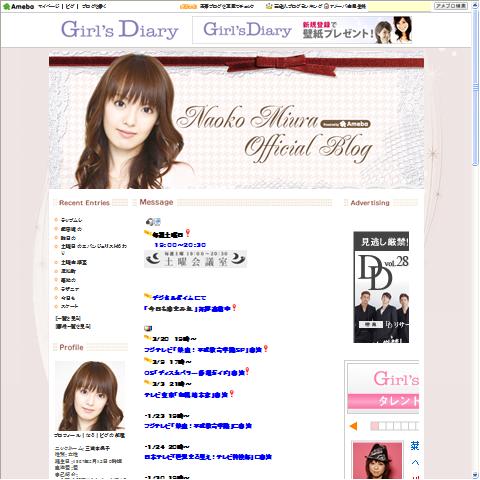The width and height of the screenshot is (480, 480).
Task: Open the フジテレビ appearance link for 3/20
Action: tap(203, 350)
